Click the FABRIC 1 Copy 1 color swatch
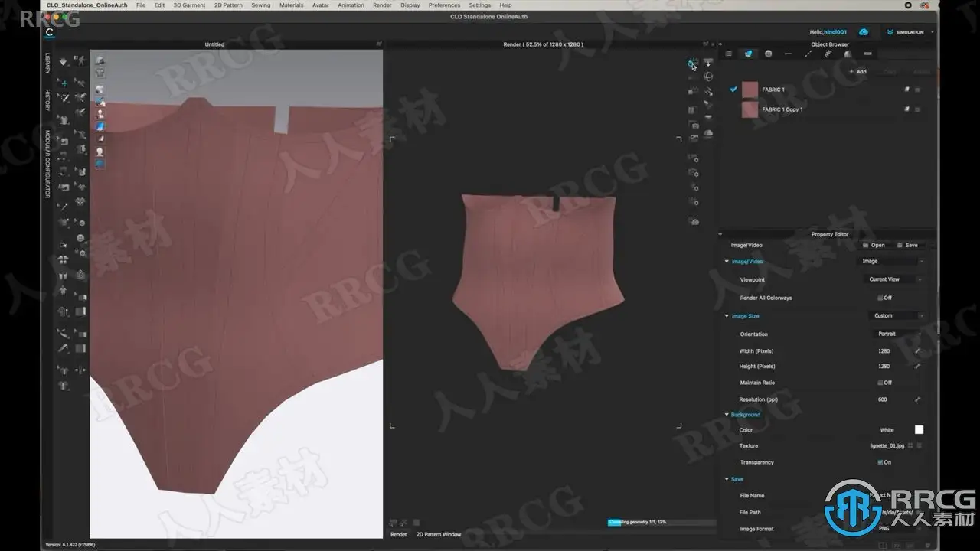The width and height of the screenshot is (980, 551). click(750, 109)
